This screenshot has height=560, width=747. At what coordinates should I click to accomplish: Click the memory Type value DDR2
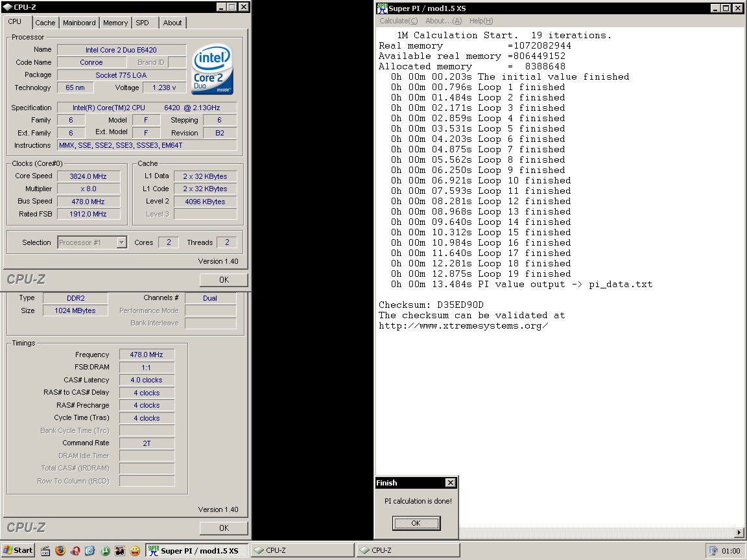pos(75,298)
